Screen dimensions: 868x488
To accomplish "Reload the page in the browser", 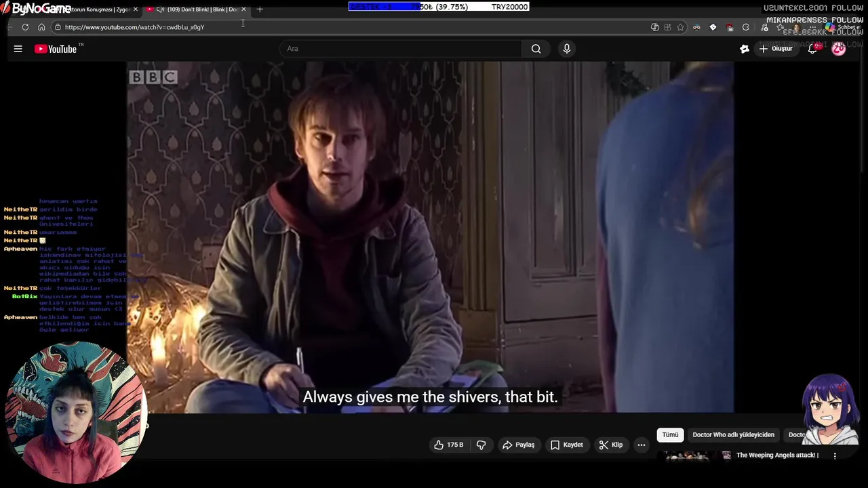I will pos(25,27).
